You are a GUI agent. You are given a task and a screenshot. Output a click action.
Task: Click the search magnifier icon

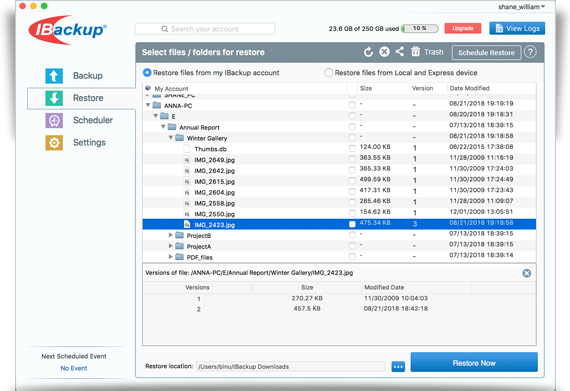click(165, 29)
